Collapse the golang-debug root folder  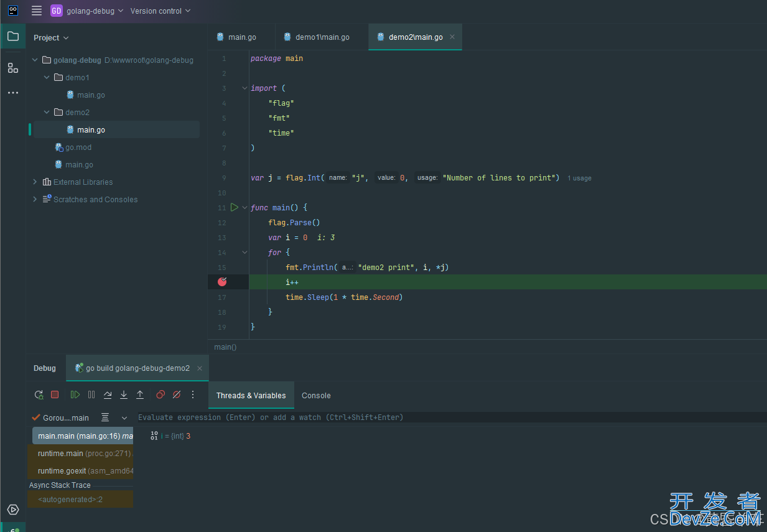pos(35,60)
